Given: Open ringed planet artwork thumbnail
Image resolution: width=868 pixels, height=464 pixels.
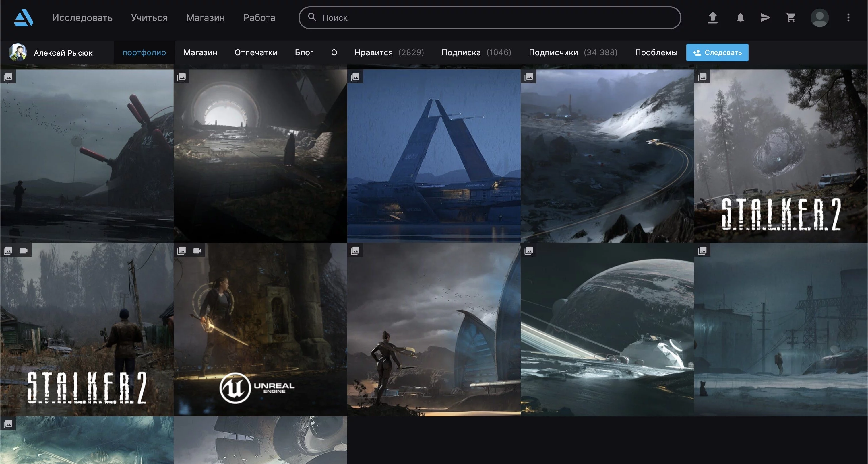Looking at the screenshot, I should click(x=608, y=329).
